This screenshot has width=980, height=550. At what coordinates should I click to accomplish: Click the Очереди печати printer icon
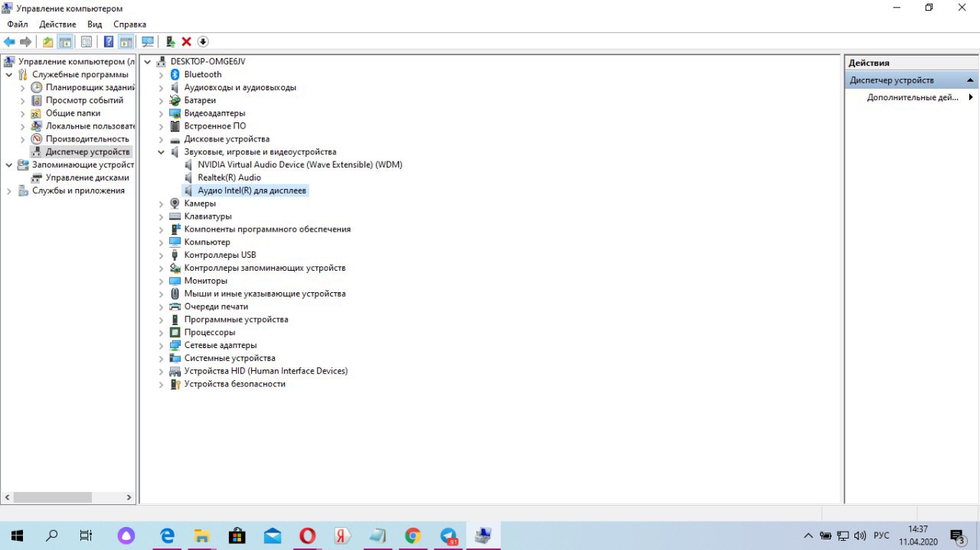175,307
